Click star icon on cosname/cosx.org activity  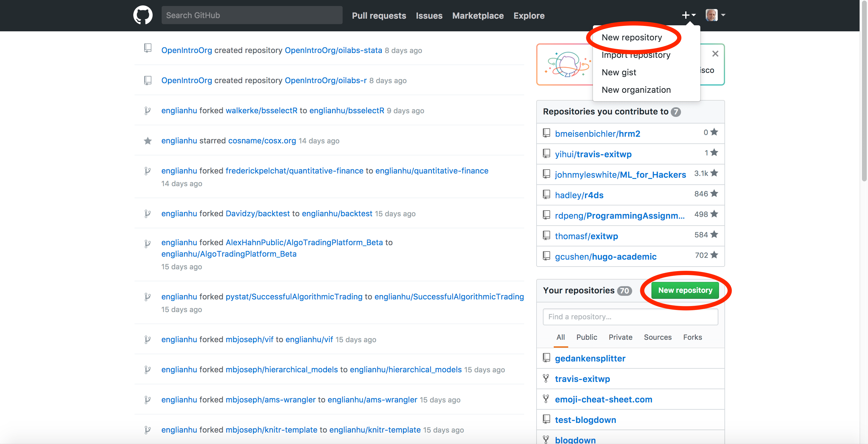tap(147, 141)
